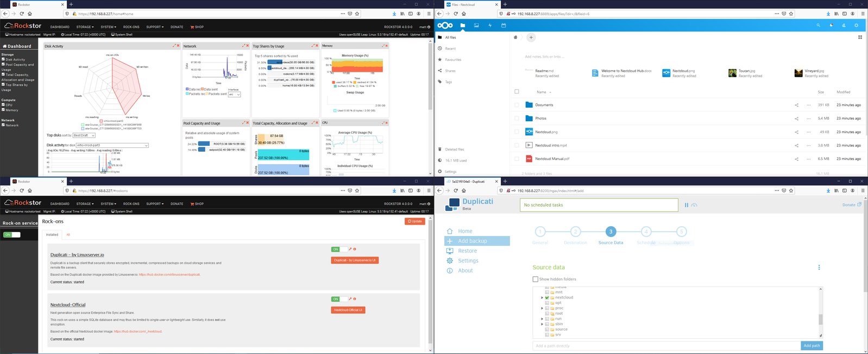Turn off the Rock-on service toggle
868x354 pixels.
click(11, 234)
